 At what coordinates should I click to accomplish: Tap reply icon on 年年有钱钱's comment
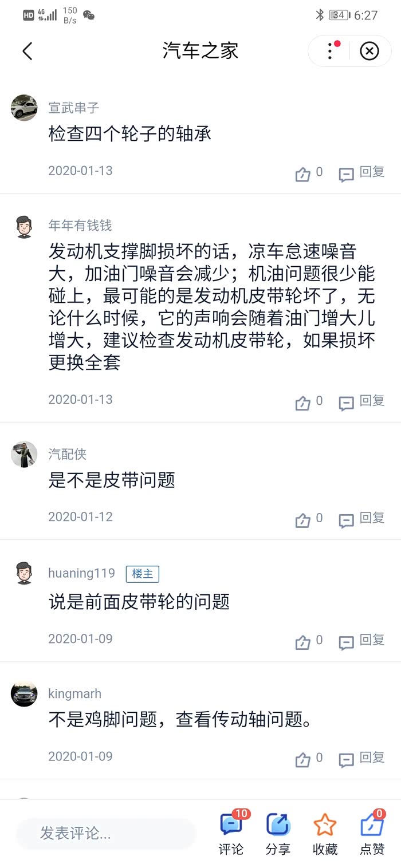tap(347, 403)
